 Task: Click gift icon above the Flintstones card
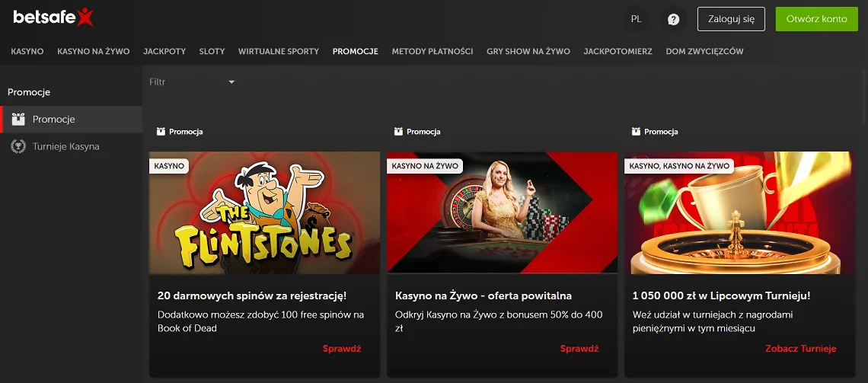pyautogui.click(x=161, y=132)
